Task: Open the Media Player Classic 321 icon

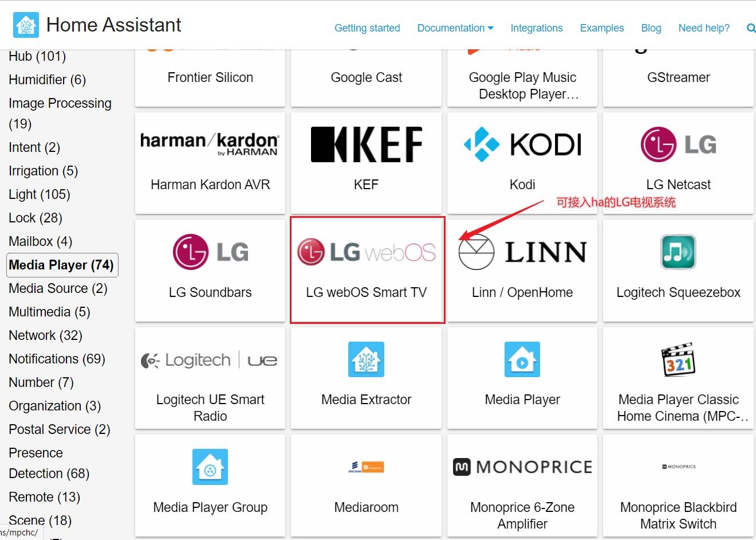Action: [678, 359]
